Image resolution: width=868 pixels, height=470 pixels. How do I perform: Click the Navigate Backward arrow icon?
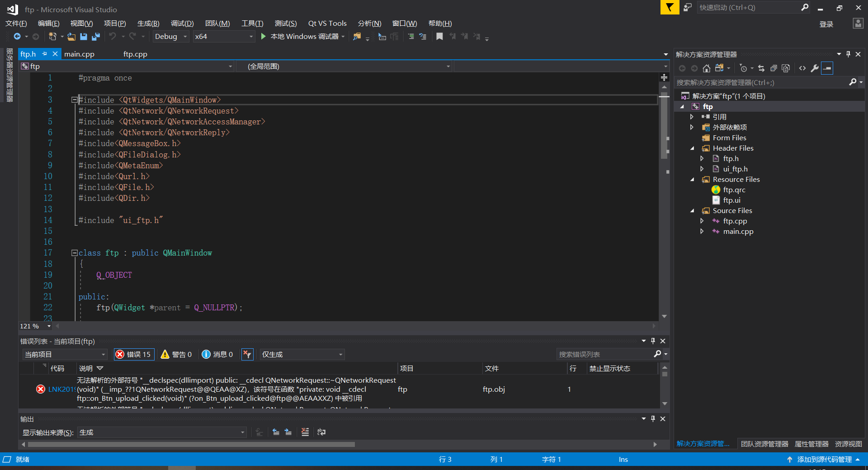click(x=17, y=36)
